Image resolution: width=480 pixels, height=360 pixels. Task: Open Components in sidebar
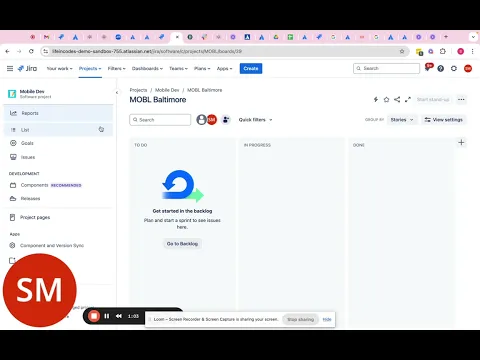[x=58, y=185]
